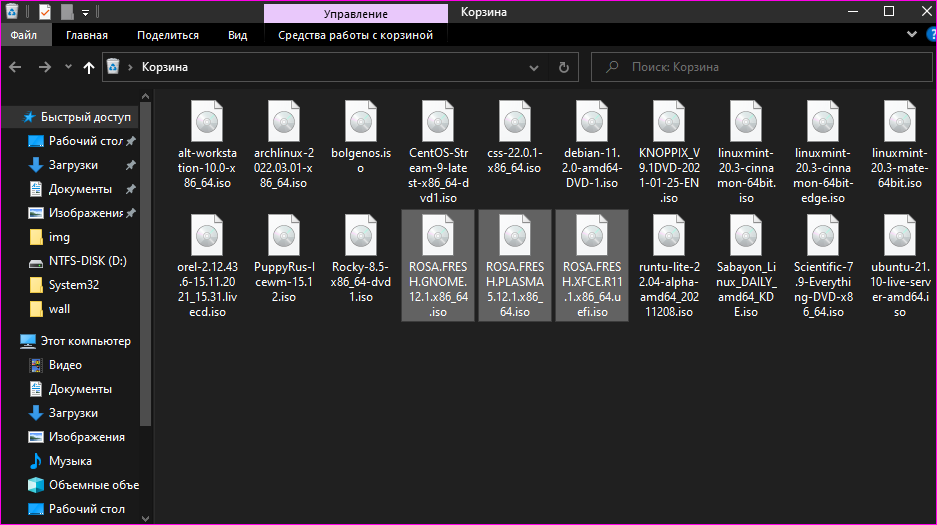Select Быстрый доступ in navigation pane

click(x=85, y=117)
